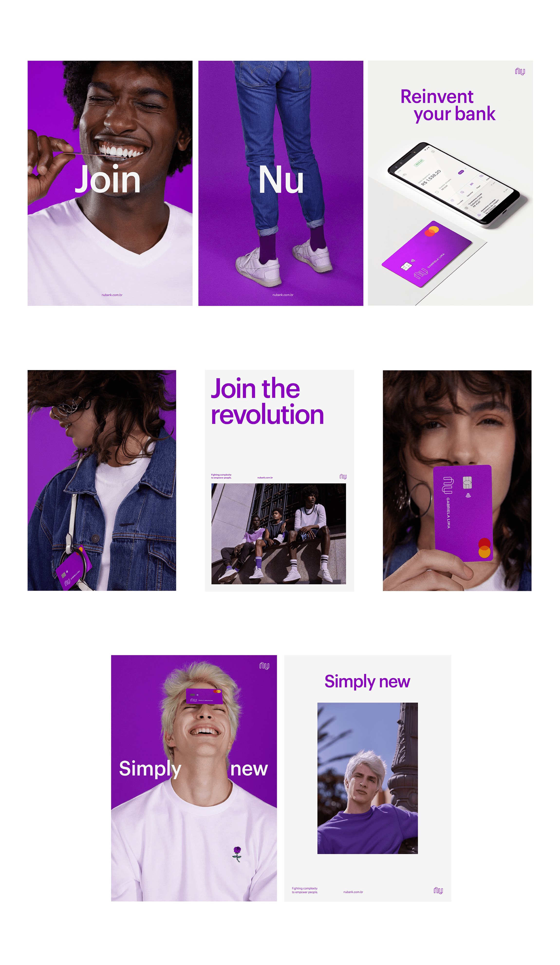This screenshot has height=965, width=560.
Task: Select the denim jacket woman poster
Action: [102, 480]
